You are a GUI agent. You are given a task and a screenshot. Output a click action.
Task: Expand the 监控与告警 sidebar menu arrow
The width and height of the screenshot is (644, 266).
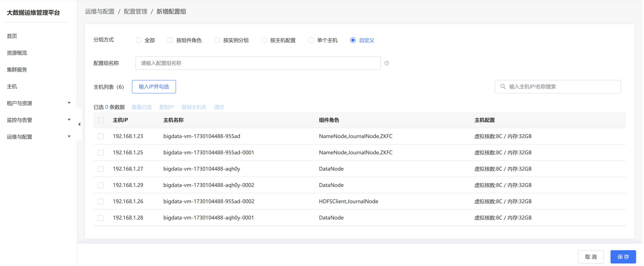69,120
